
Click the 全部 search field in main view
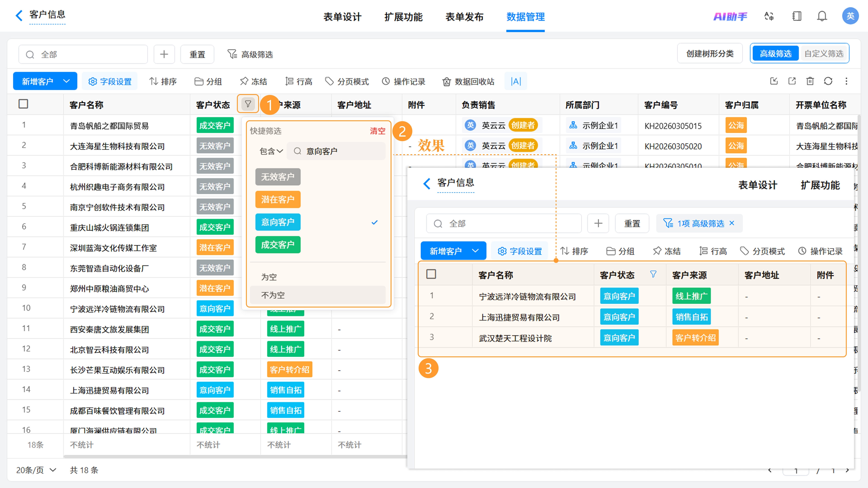[x=83, y=54]
